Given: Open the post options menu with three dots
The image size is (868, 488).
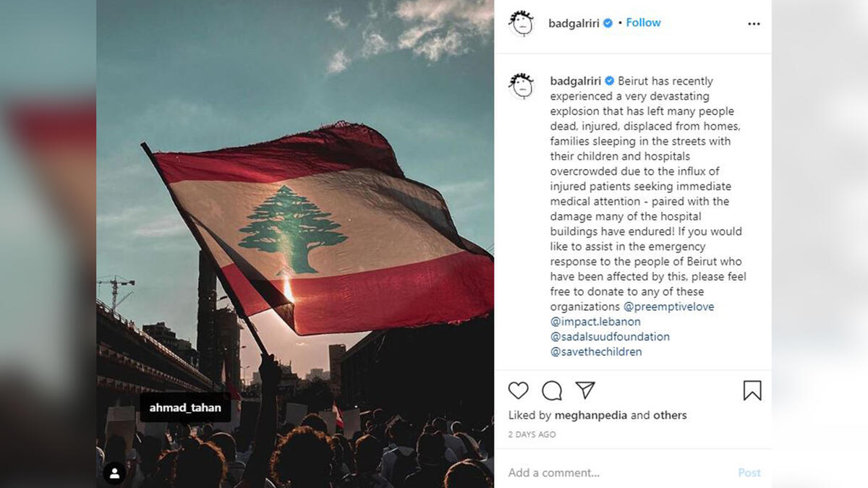Looking at the screenshot, I should point(754,23).
